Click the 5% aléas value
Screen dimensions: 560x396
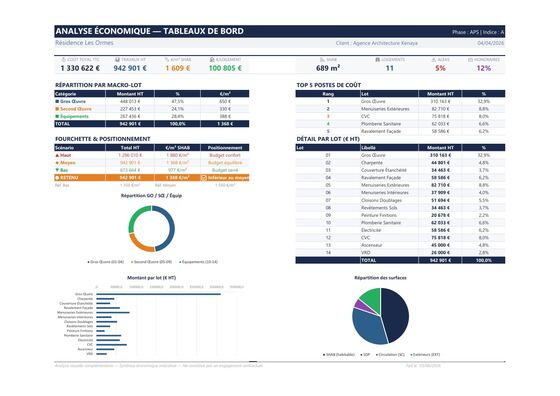tap(440, 68)
